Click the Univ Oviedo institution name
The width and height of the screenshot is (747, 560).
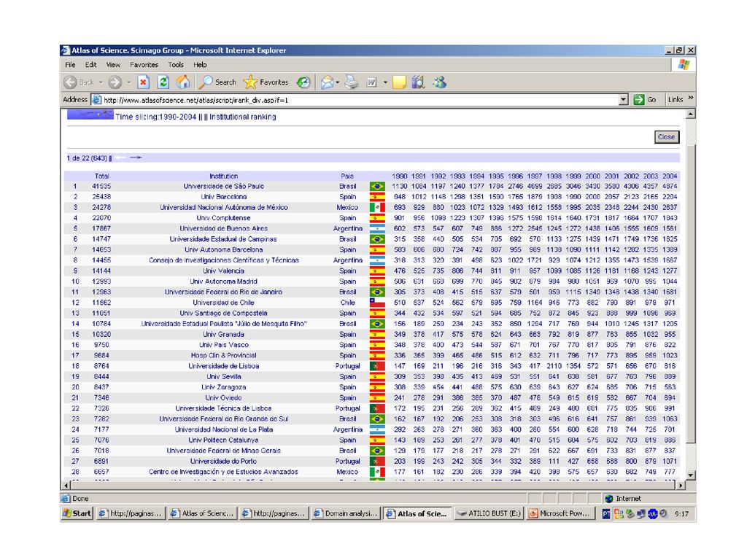[223, 397]
